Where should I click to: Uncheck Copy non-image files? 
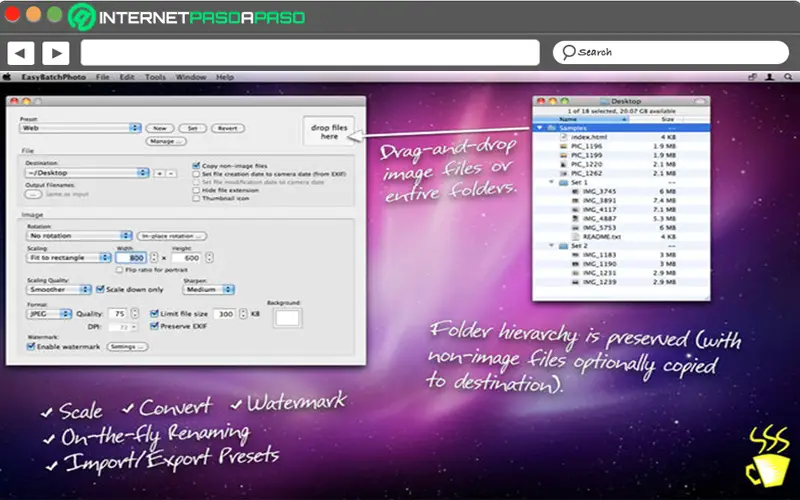coord(196,166)
